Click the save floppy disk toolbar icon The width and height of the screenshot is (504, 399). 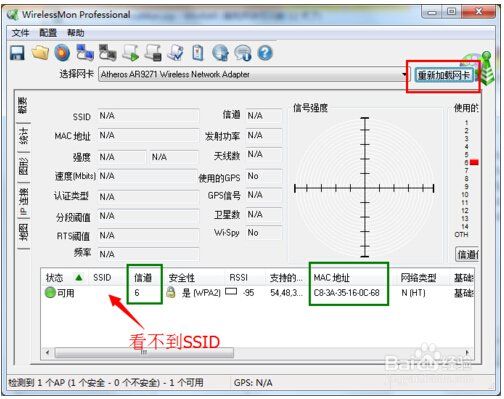point(17,53)
